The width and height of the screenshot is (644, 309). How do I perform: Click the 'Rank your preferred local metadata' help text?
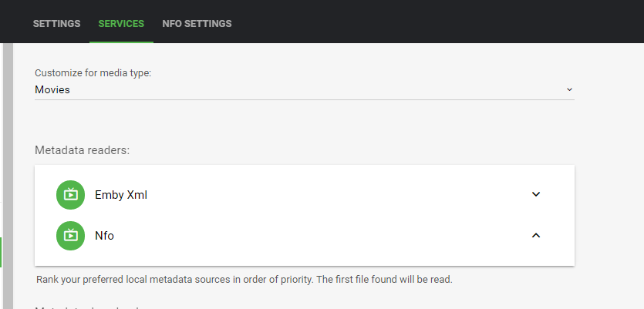click(244, 279)
